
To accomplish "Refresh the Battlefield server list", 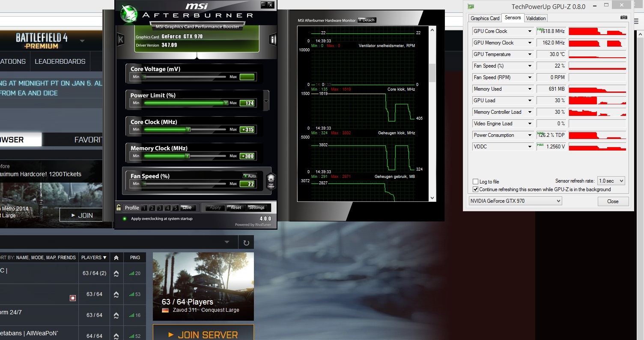I will 246,243.
